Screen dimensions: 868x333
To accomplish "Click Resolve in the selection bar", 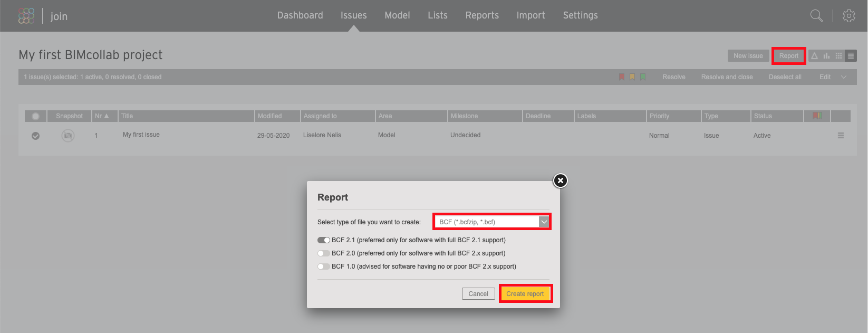I will pyautogui.click(x=674, y=77).
